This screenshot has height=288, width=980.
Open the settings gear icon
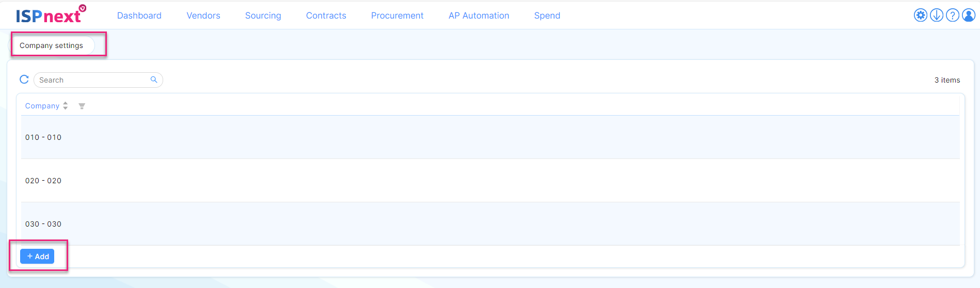920,15
